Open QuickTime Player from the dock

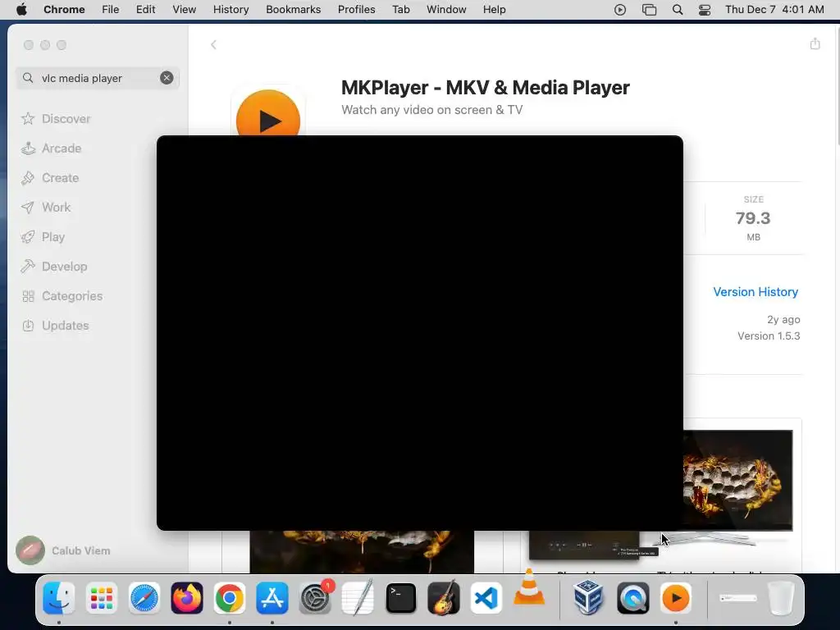tap(632, 598)
